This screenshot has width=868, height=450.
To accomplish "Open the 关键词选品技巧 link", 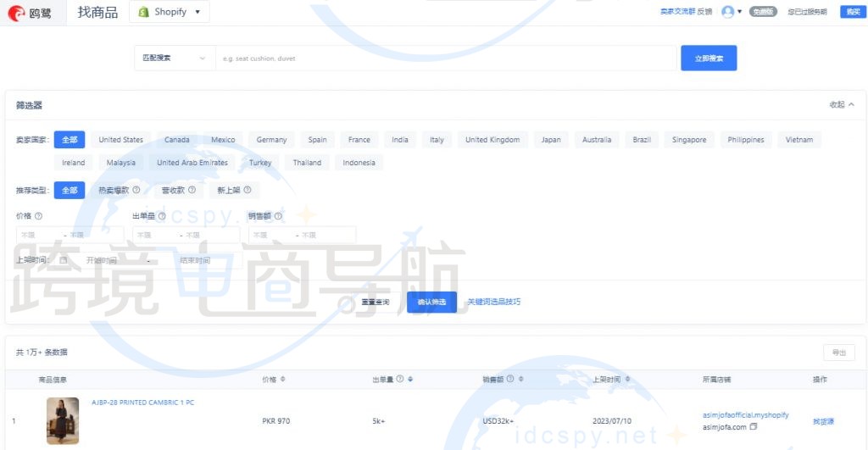I will (x=494, y=302).
